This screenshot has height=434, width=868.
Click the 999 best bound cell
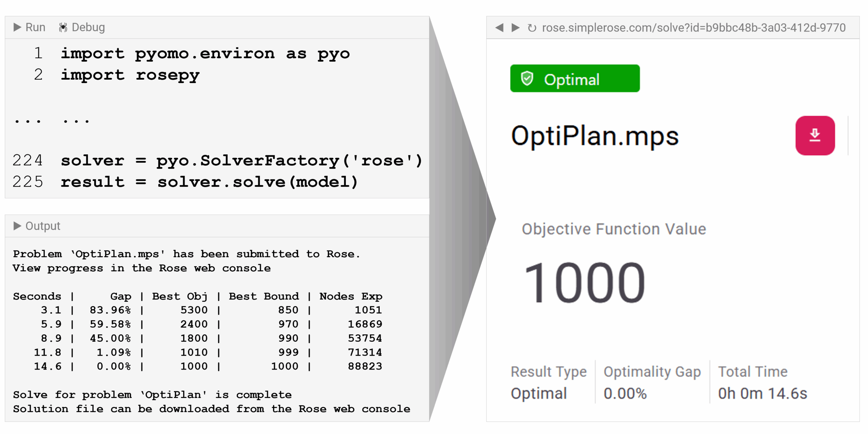click(288, 352)
